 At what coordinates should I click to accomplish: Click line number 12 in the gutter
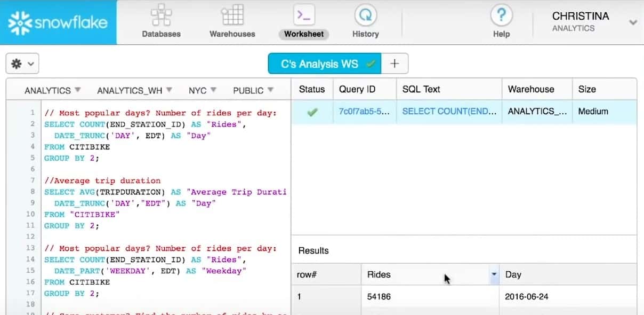pyautogui.click(x=30, y=237)
